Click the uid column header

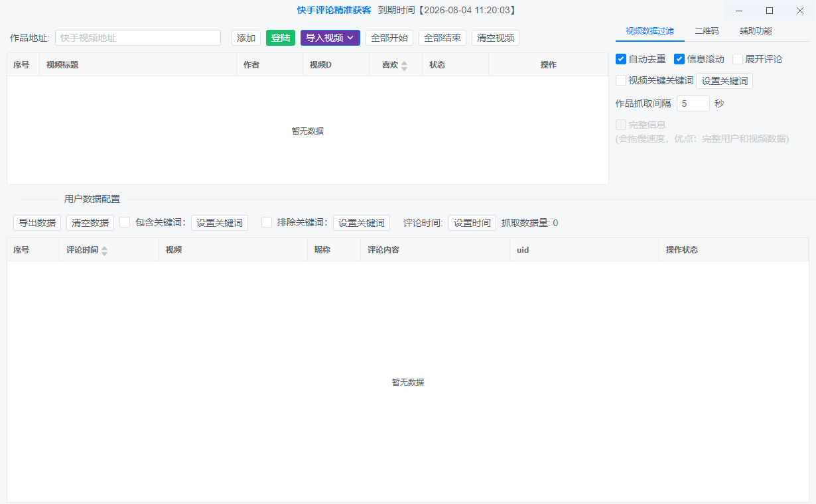584,250
